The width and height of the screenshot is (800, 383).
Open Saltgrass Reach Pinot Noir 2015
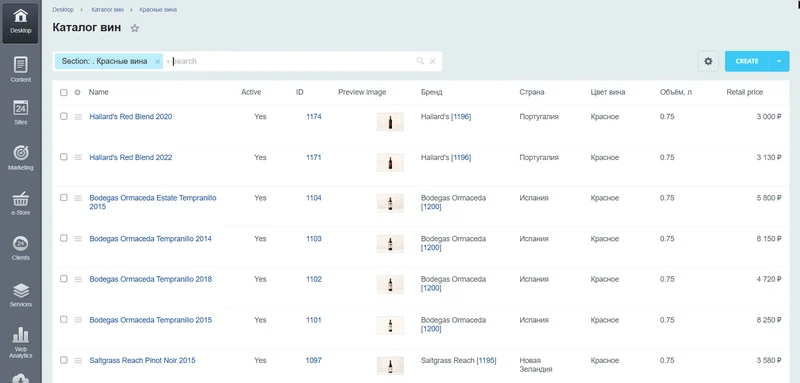click(142, 361)
